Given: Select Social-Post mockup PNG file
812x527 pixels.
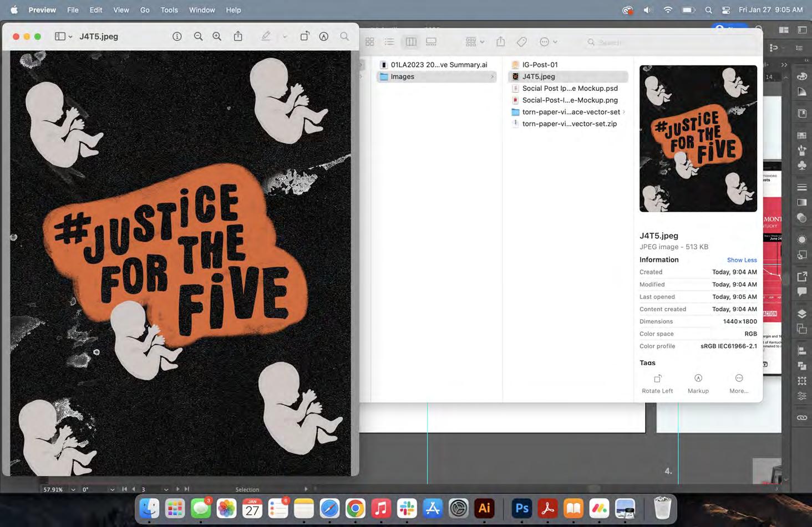Looking at the screenshot, I should tap(570, 100).
